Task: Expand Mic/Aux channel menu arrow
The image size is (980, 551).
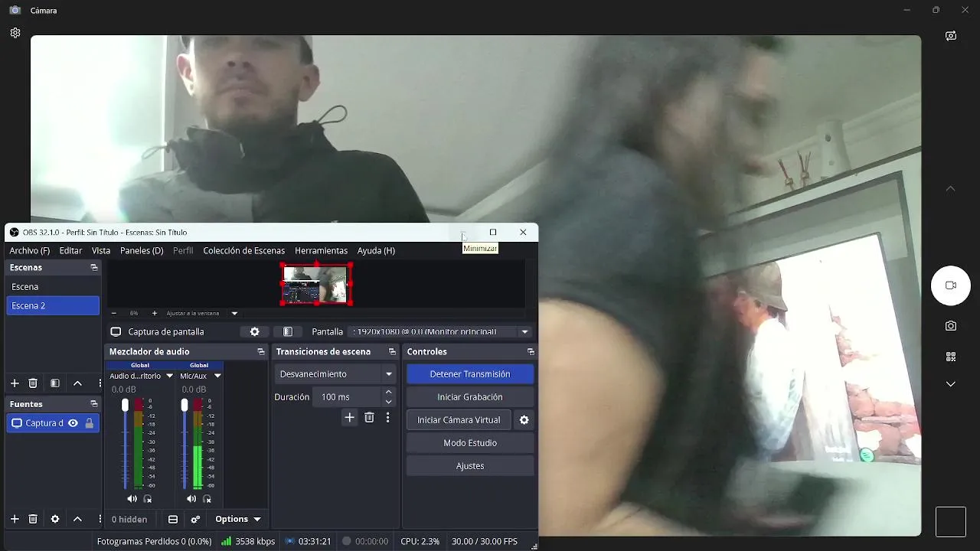Action: (x=217, y=376)
